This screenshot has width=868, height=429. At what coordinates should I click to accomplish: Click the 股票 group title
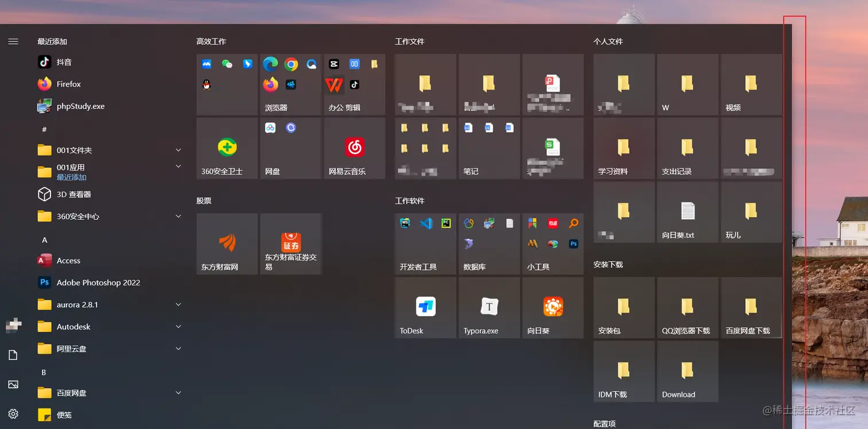[204, 201]
